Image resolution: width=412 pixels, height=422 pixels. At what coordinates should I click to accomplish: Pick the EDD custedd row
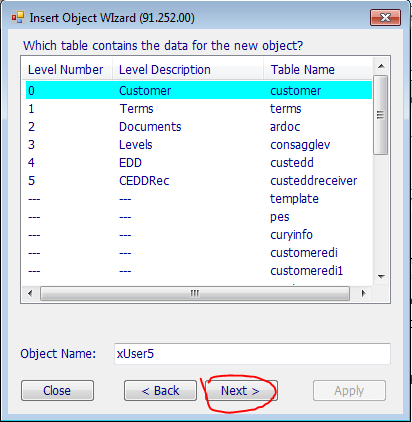click(199, 163)
